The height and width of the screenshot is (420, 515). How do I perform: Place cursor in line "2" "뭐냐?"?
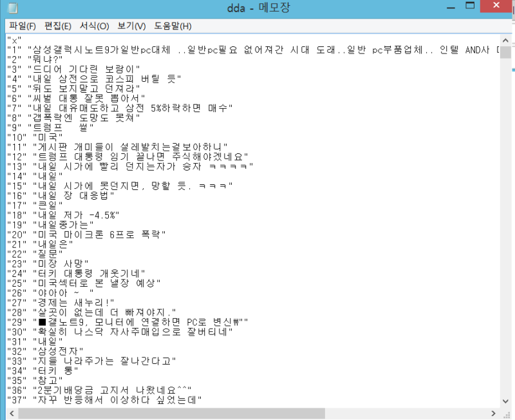click(x=35, y=59)
